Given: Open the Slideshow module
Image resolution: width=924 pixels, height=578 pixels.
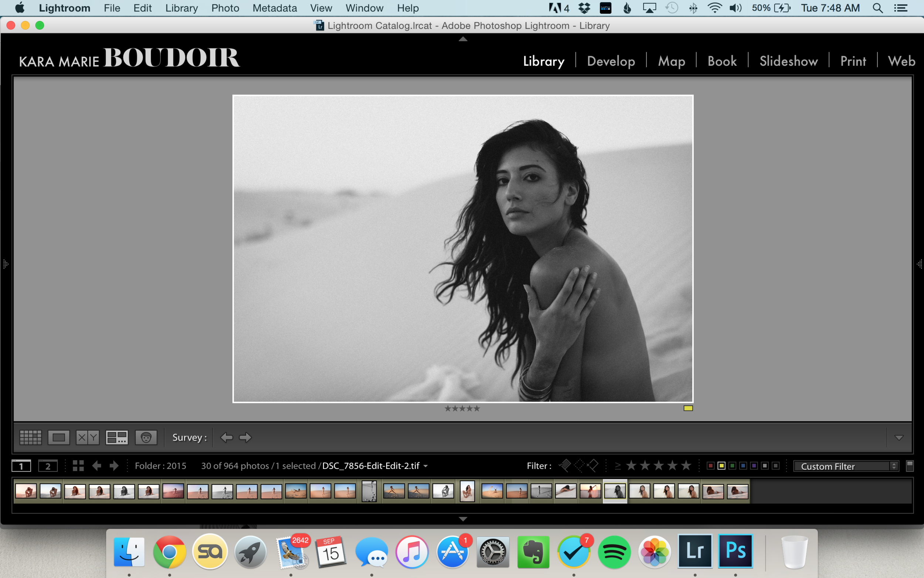Looking at the screenshot, I should 788,61.
